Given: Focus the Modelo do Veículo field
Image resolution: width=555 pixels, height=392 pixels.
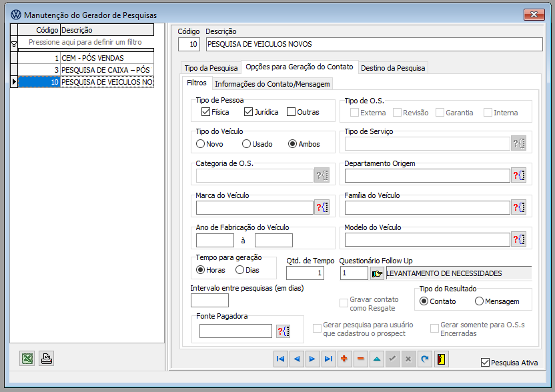Looking at the screenshot, I should (427, 239).
